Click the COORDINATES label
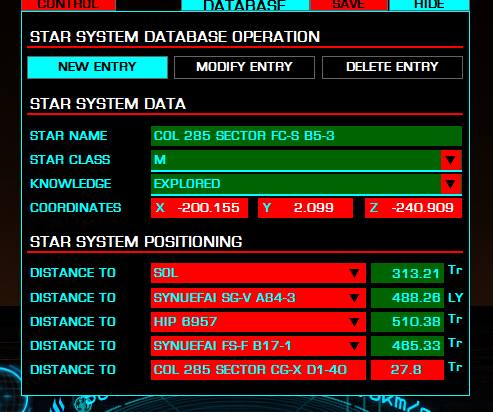This screenshot has height=412, width=493. coord(76,208)
